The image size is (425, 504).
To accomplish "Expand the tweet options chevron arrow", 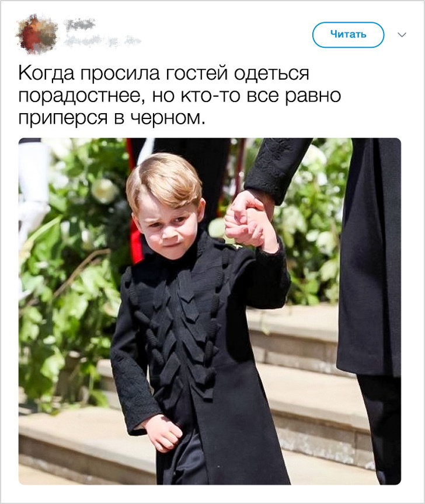I will [402, 34].
